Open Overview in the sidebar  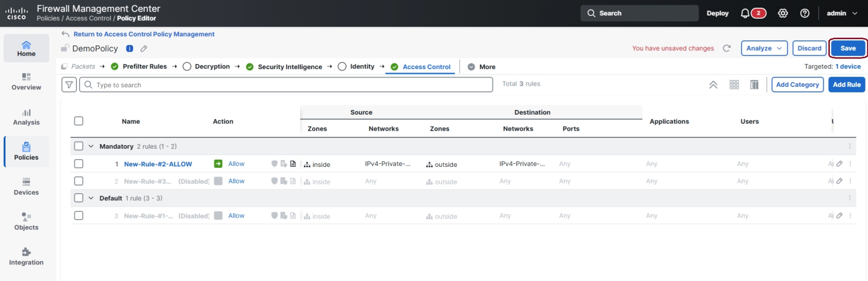click(x=26, y=82)
